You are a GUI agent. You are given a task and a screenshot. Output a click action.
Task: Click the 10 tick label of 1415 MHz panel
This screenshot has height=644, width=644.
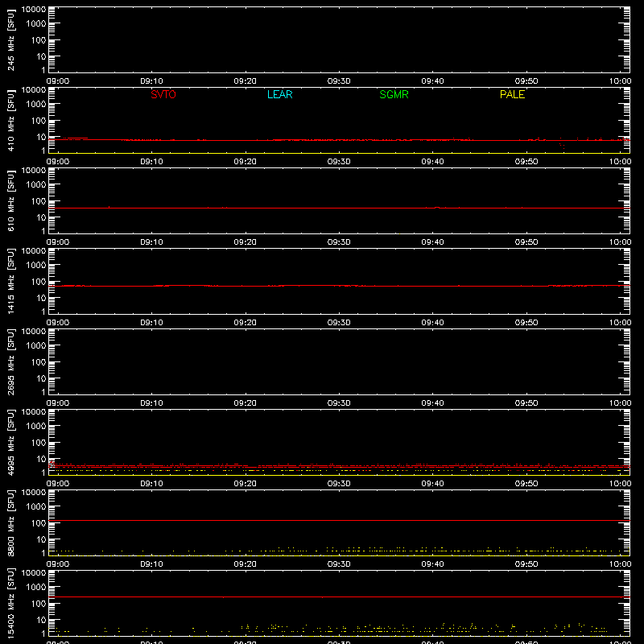tap(41, 298)
